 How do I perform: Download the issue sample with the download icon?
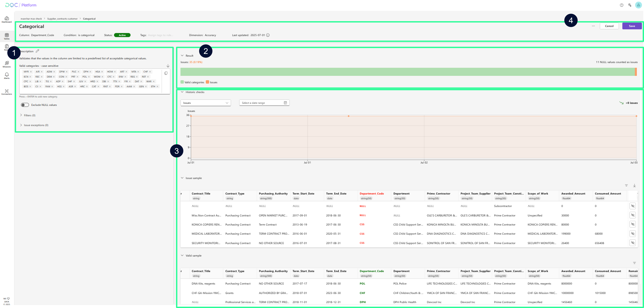[x=634, y=185]
